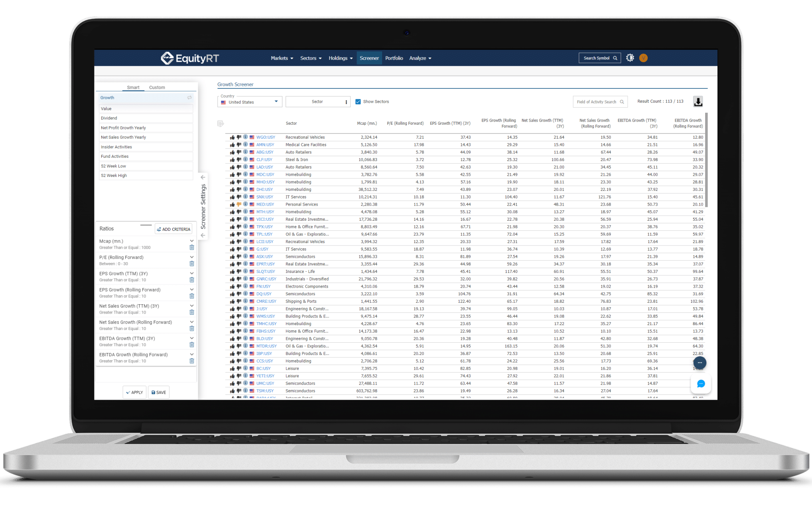Select the Value smart screener
The image size is (812, 510).
coord(146,109)
